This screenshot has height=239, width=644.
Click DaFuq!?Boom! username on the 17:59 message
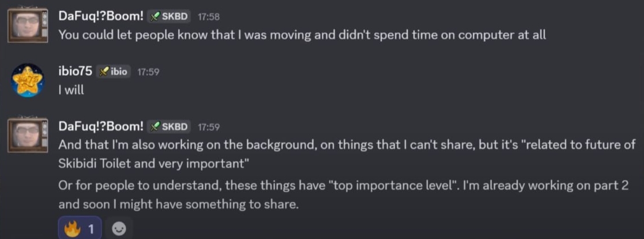(x=101, y=126)
